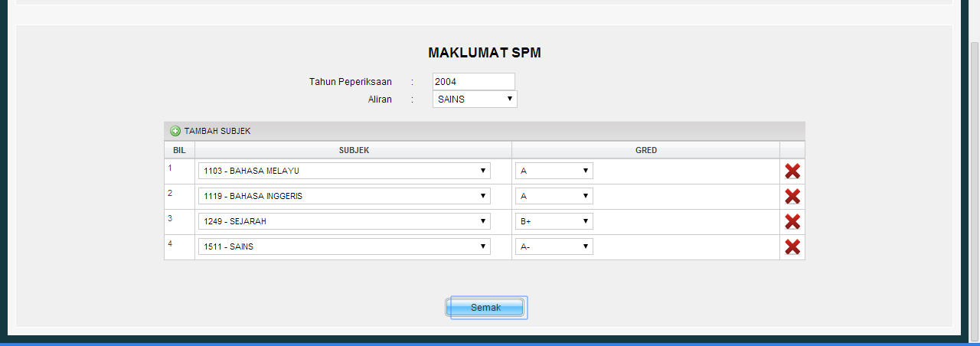Click the Tahun Peperiksaan label

point(351,81)
